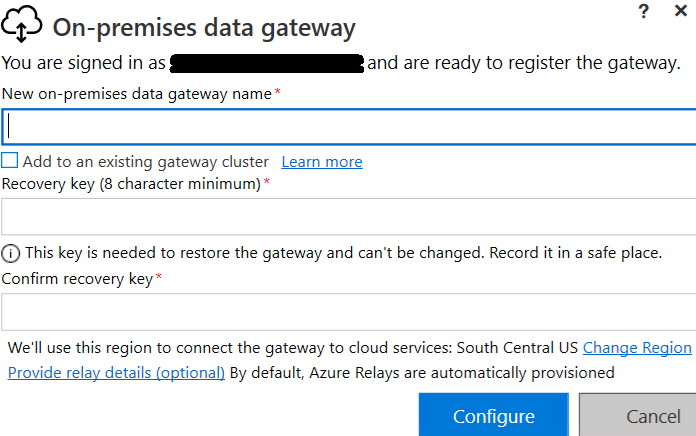Click the info icon beside the key warning
This screenshot has width=696, height=436.
(11, 253)
